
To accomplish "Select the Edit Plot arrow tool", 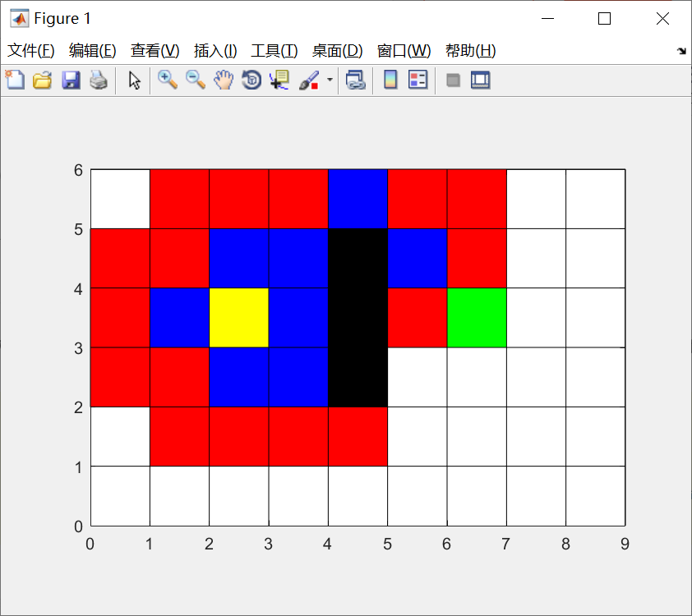I will pos(134,80).
